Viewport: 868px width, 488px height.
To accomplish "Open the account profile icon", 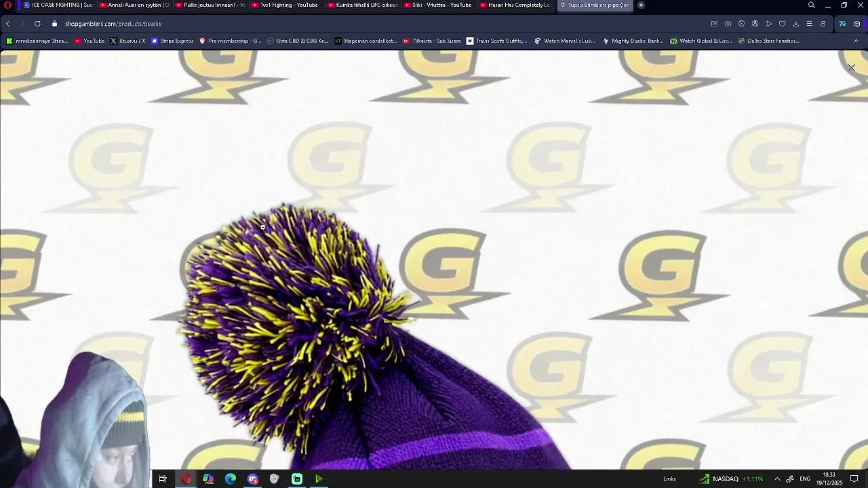I will [823, 24].
